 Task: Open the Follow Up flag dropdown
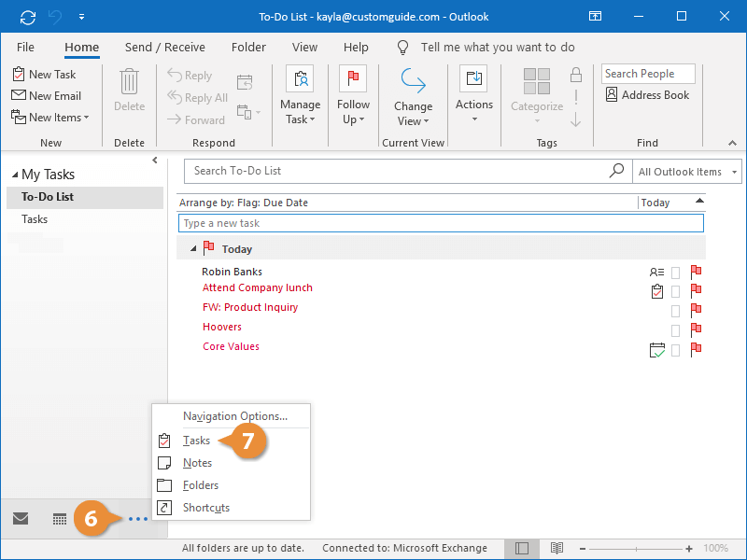pos(353,95)
